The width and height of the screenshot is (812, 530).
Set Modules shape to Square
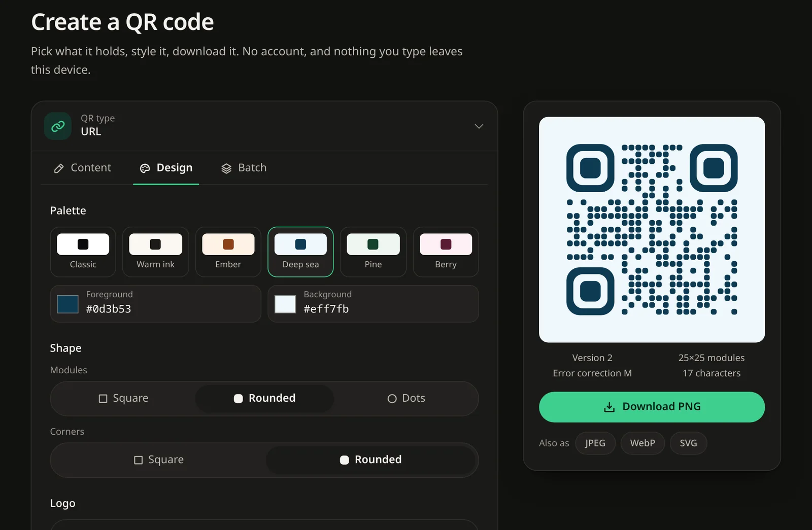pyautogui.click(x=123, y=399)
